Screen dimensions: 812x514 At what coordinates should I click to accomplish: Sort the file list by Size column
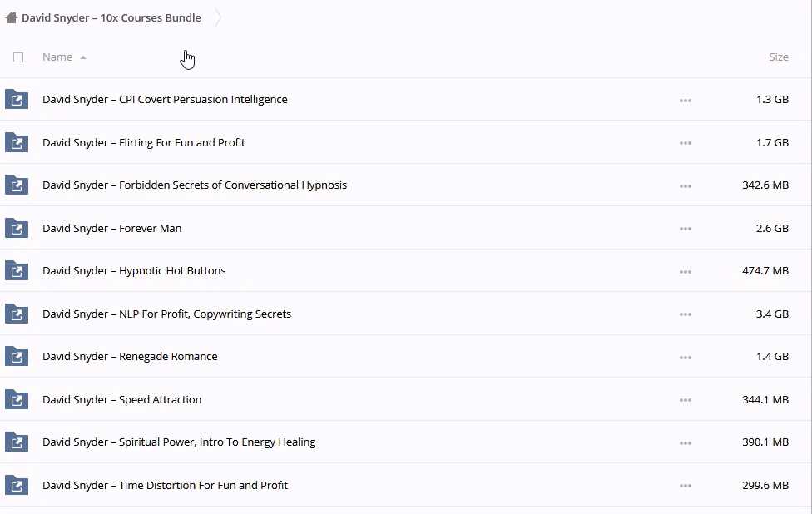778,57
